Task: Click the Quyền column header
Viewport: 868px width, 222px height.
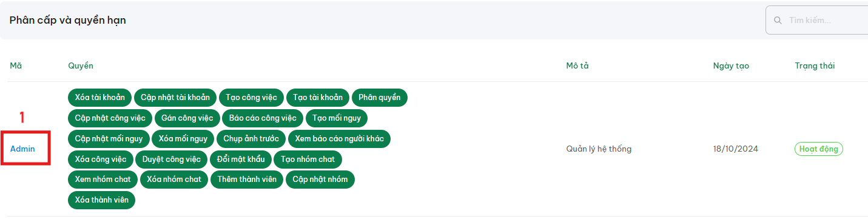Action: tap(81, 66)
